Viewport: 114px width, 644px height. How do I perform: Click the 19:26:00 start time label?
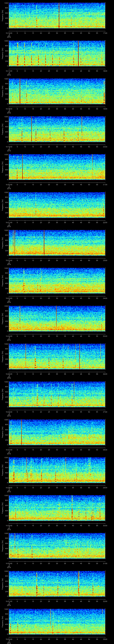[x=9, y=412]
